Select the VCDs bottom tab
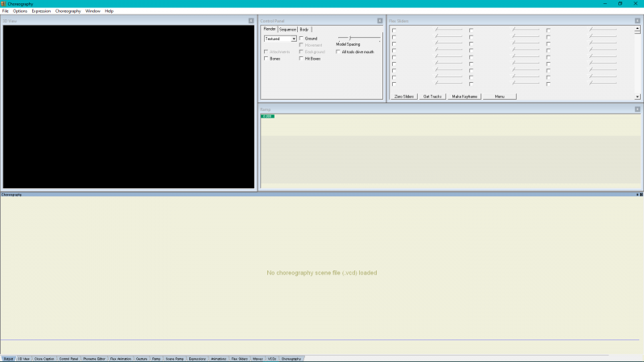The height and width of the screenshot is (362, 644). pos(272,359)
